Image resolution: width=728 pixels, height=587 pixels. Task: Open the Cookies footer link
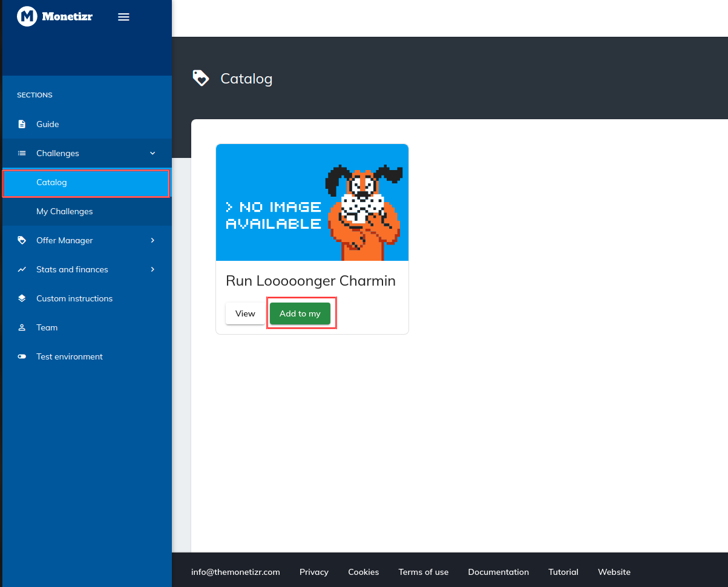pyautogui.click(x=364, y=572)
